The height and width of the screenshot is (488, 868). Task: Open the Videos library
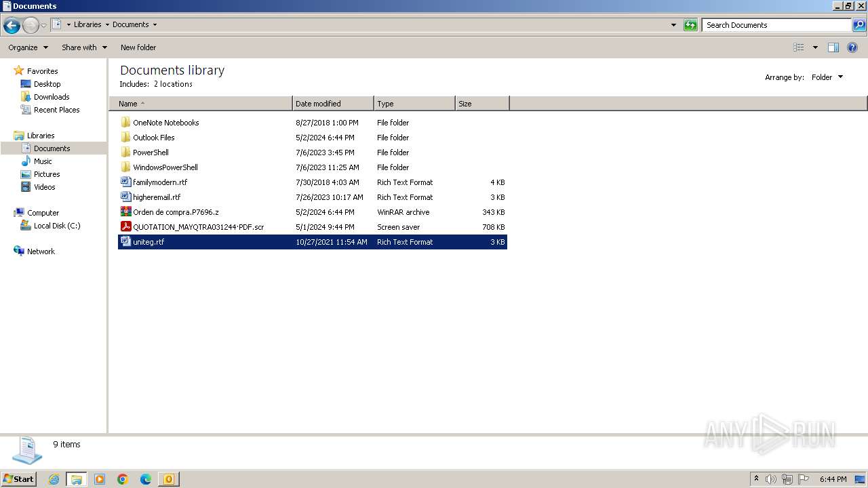click(44, 187)
